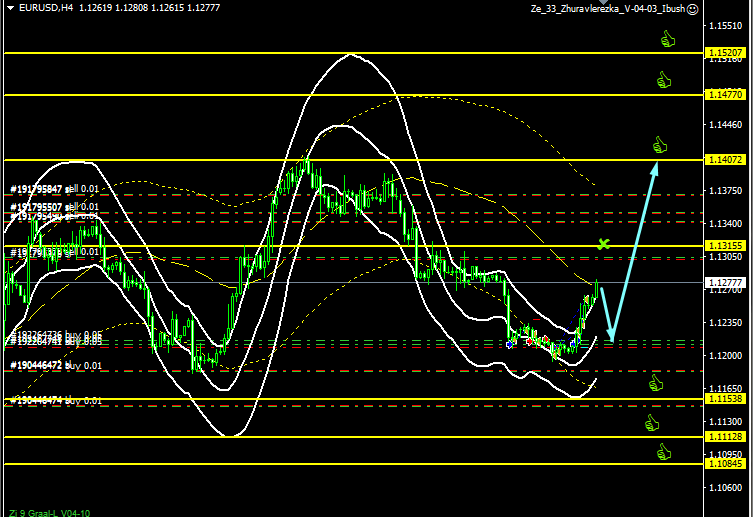Click the yellow 1.11128 price label
The width and height of the screenshot is (753, 517).
click(x=725, y=436)
